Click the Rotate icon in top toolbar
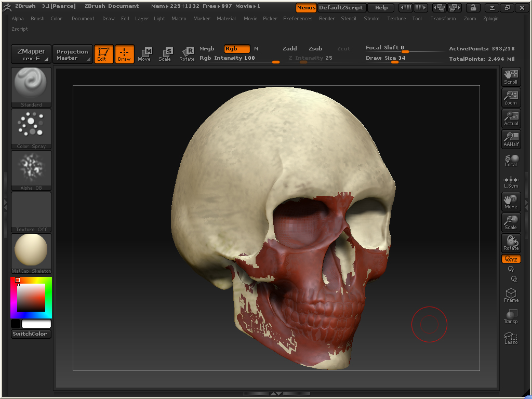532x399 pixels. 187,54
